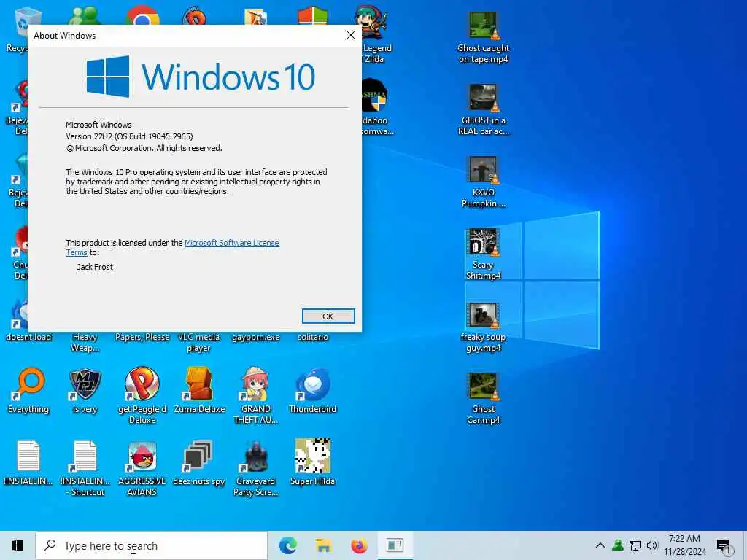Open GRAND THEFT AU... desktop shortcut

coord(256,395)
